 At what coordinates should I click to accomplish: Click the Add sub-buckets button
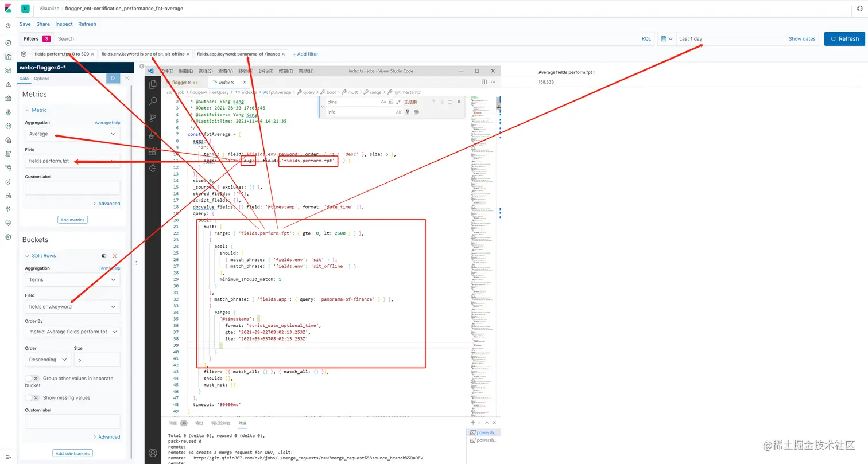72,453
